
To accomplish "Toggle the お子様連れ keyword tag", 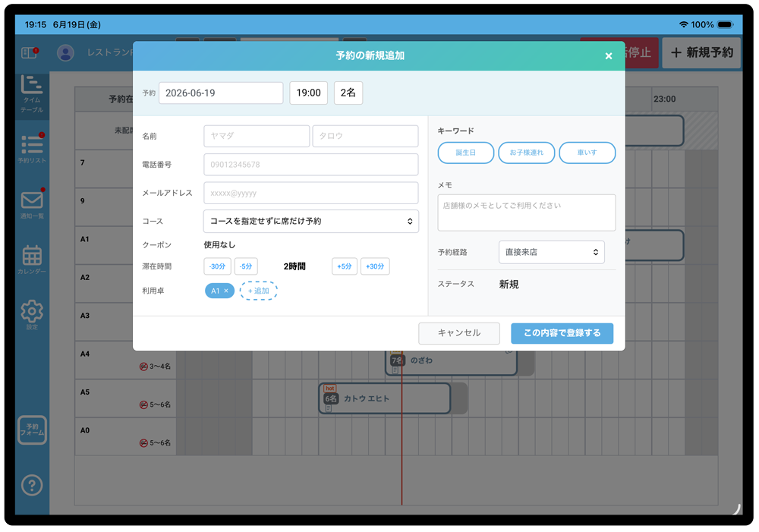I will coord(526,153).
